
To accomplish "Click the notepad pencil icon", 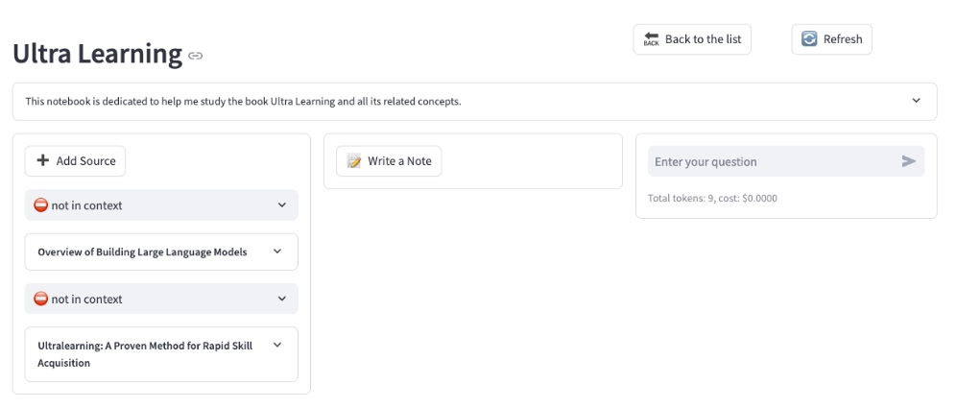I will click(x=354, y=161).
